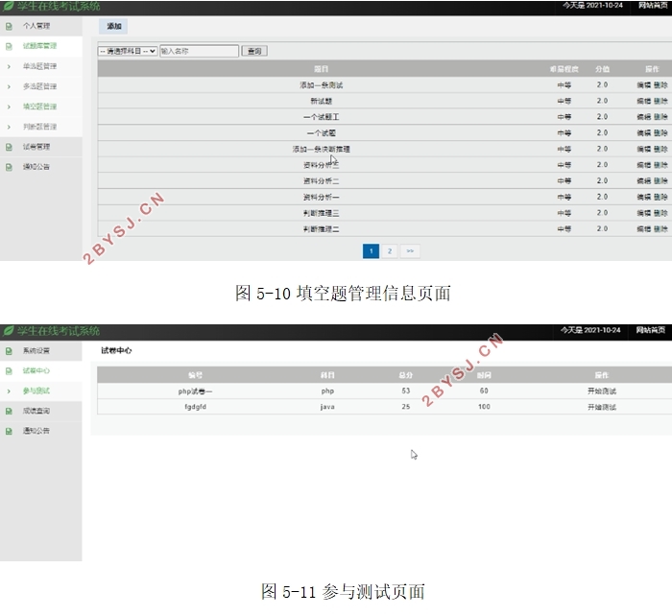Expand the 多选题管理 submenu chevron
672x616 pixels.
pos(9,86)
